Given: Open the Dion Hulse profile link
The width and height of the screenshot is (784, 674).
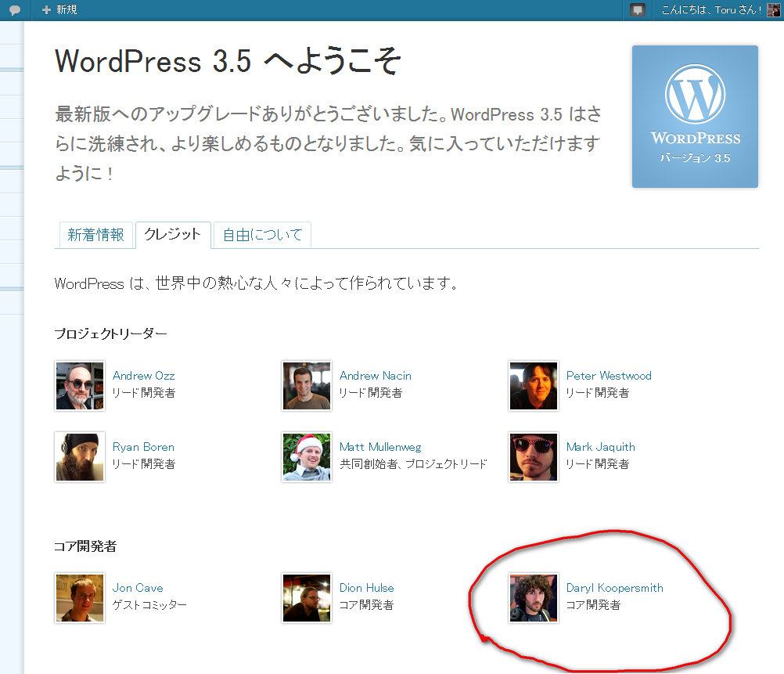Looking at the screenshot, I should tap(366, 588).
